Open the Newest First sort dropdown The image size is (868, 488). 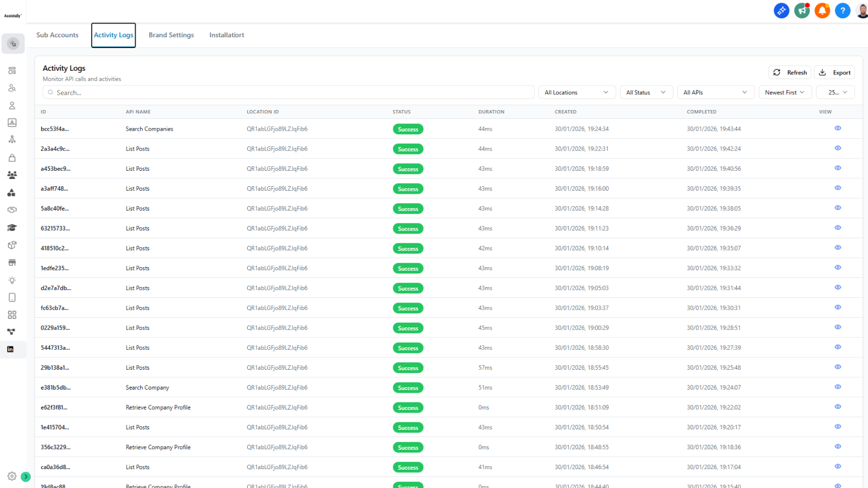785,92
